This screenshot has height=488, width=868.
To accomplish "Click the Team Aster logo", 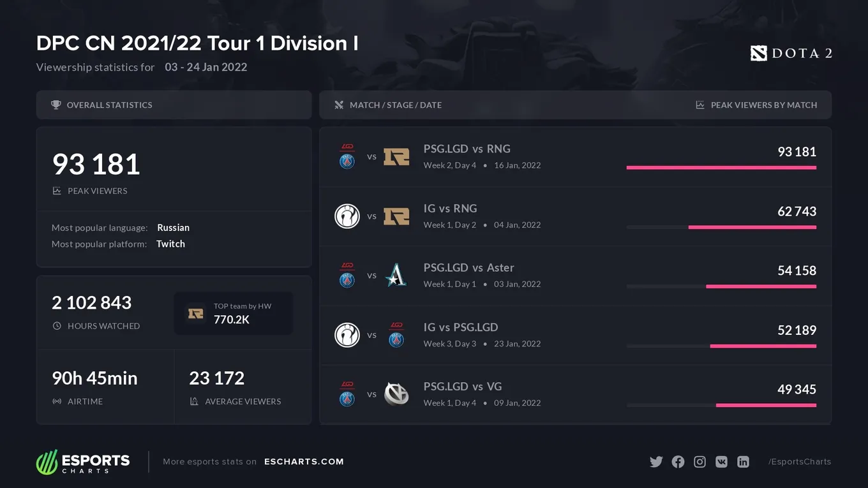I will click(396, 276).
